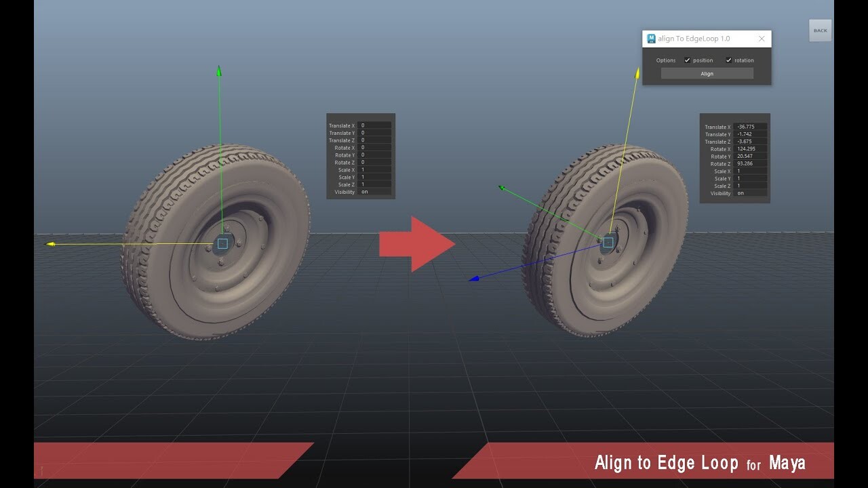Click the Rotate Y field in the all-zero channel box

click(375, 155)
